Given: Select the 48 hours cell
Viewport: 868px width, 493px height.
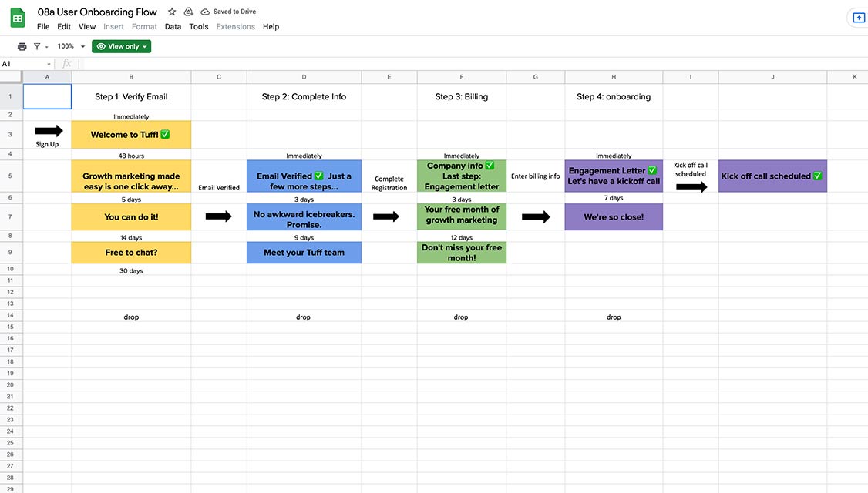Looking at the screenshot, I should click(131, 154).
